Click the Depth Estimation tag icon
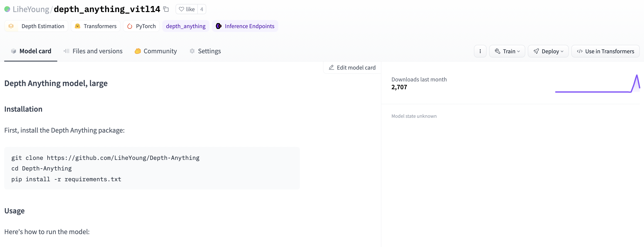The width and height of the screenshot is (644, 247). click(11, 26)
